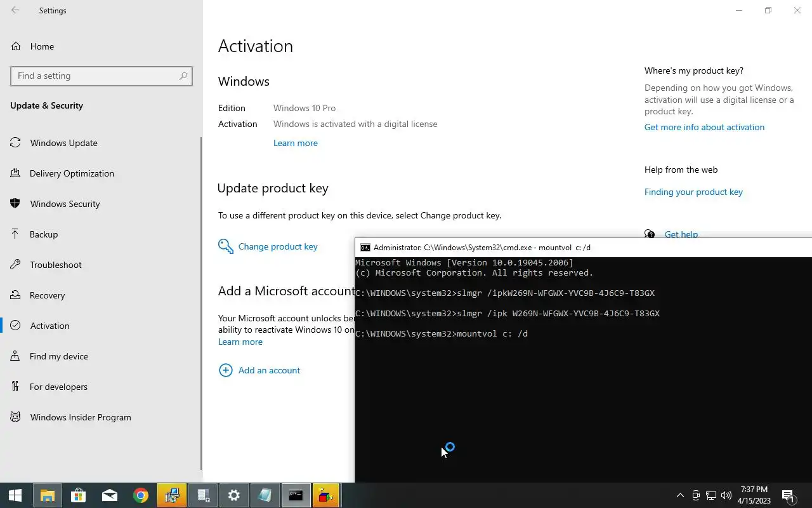This screenshot has width=812, height=508.
Task: Open Get more info about activation
Action: (x=704, y=127)
